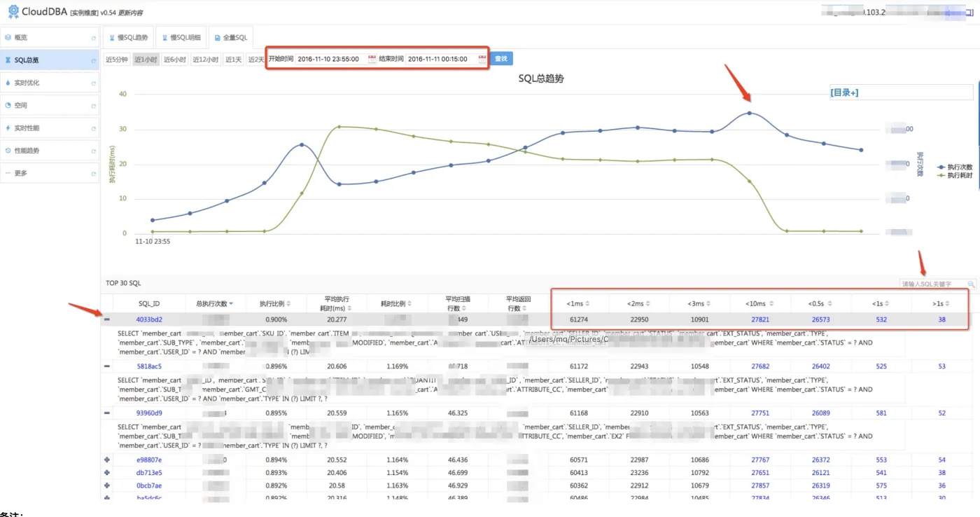980x517 pixels.
Task: Refresh icon beside 实时性能 sidebar item
Action: tap(94, 129)
